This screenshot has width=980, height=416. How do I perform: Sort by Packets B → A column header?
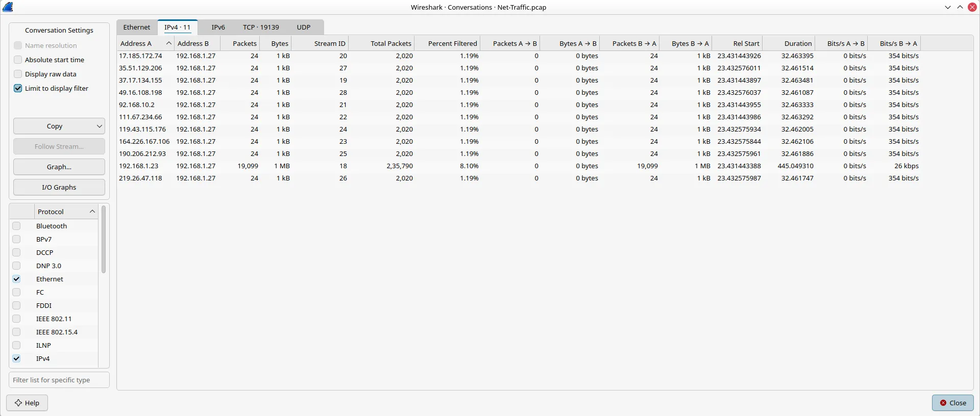click(x=629, y=43)
